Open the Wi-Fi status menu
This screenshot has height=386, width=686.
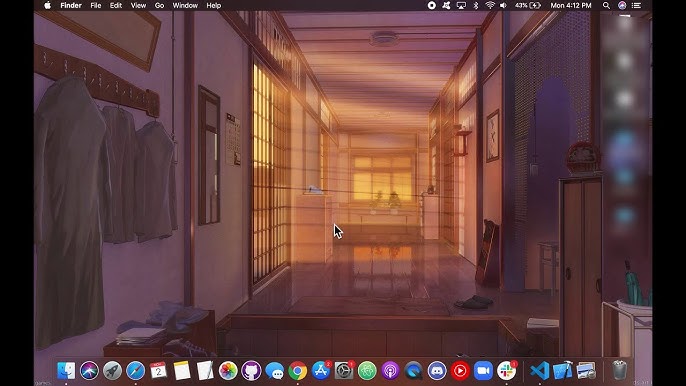pyautogui.click(x=490, y=5)
